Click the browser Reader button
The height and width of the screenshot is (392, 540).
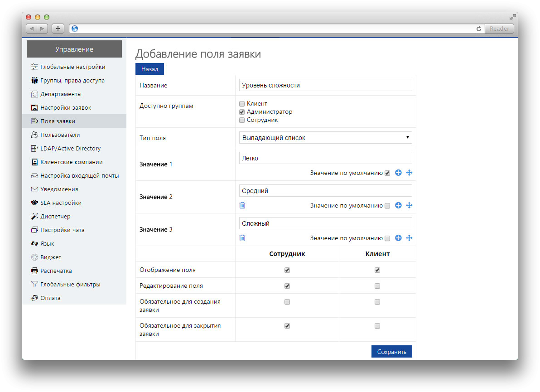pyautogui.click(x=499, y=29)
